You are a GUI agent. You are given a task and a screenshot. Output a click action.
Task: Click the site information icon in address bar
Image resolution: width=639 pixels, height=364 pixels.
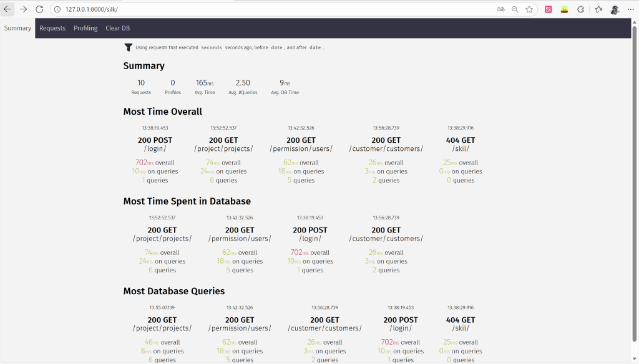pos(57,9)
